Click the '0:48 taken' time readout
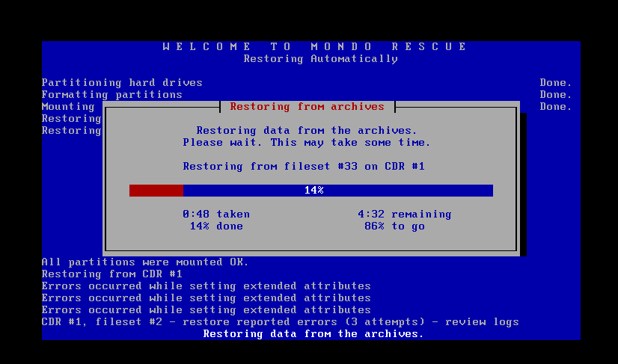The width and height of the screenshot is (618, 364). (x=216, y=215)
